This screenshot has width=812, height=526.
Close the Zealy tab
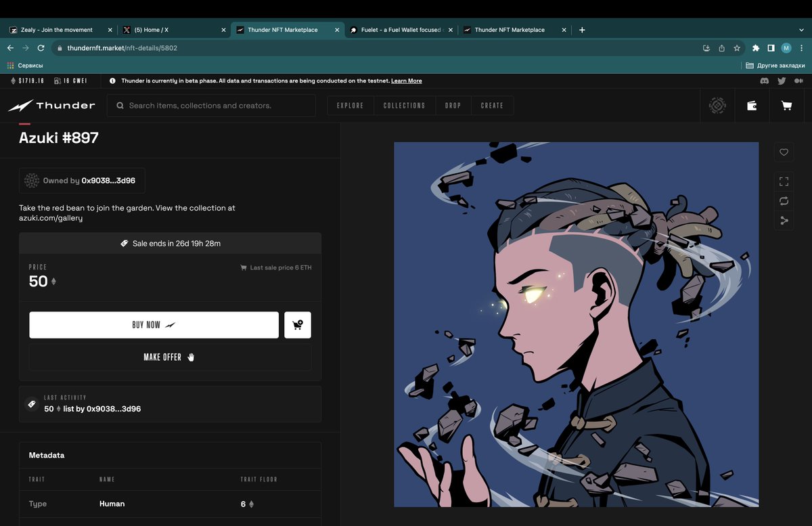pyautogui.click(x=110, y=30)
